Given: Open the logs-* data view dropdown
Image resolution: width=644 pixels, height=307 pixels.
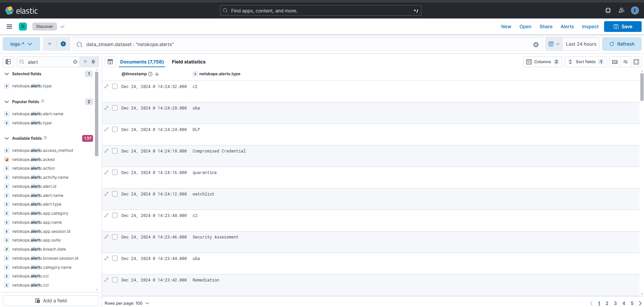Looking at the screenshot, I should coord(21,44).
